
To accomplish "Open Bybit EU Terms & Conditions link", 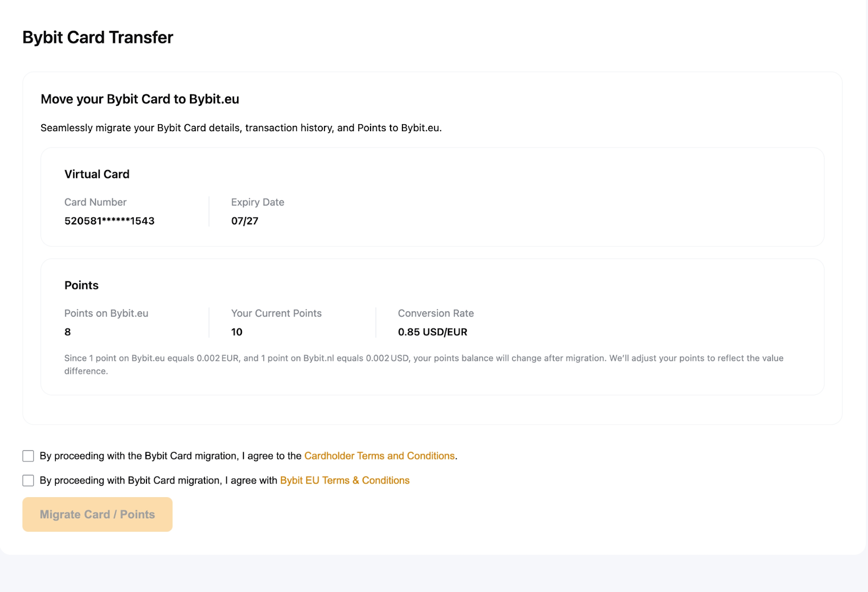I will (x=344, y=480).
